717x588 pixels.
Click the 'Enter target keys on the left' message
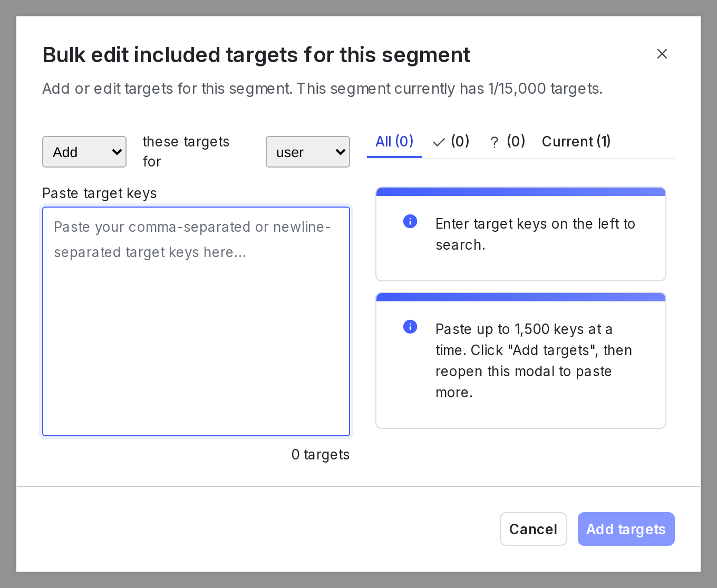click(535, 234)
